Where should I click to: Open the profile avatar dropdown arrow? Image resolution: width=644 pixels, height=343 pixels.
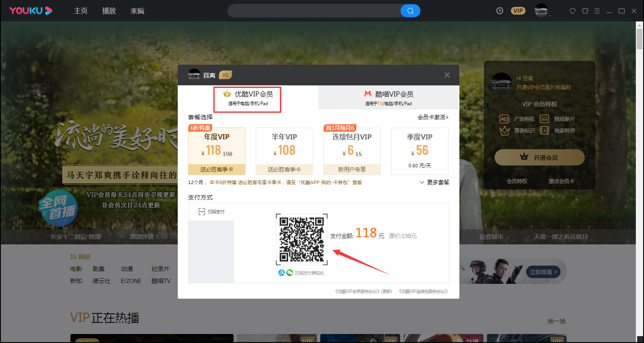click(x=550, y=15)
